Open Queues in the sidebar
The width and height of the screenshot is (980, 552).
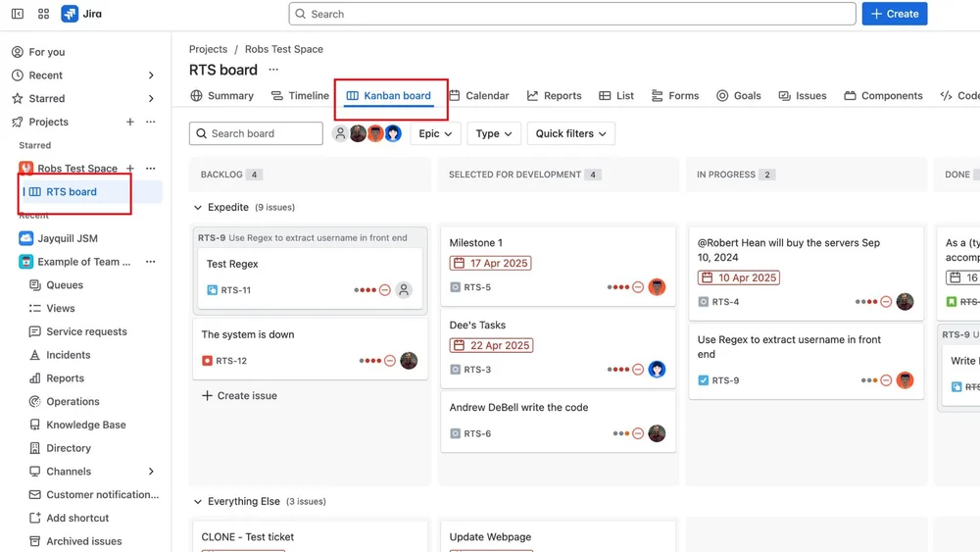tap(65, 285)
